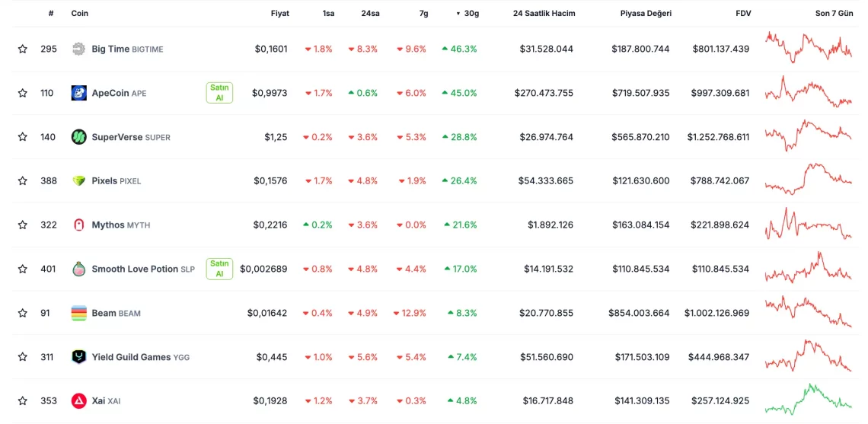
Task: Click the SuperVerse logo icon
Action: (x=78, y=137)
